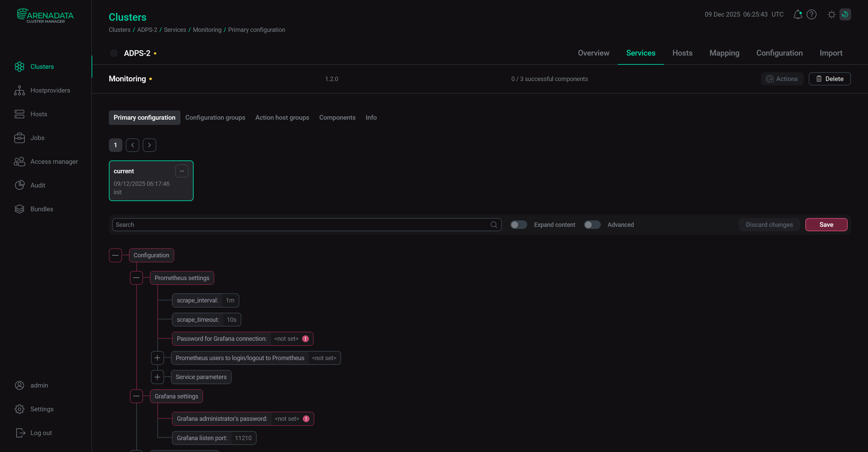The height and width of the screenshot is (452, 868).
Task: Collapse the Prometheus settings section
Action: click(x=137, y=278)
